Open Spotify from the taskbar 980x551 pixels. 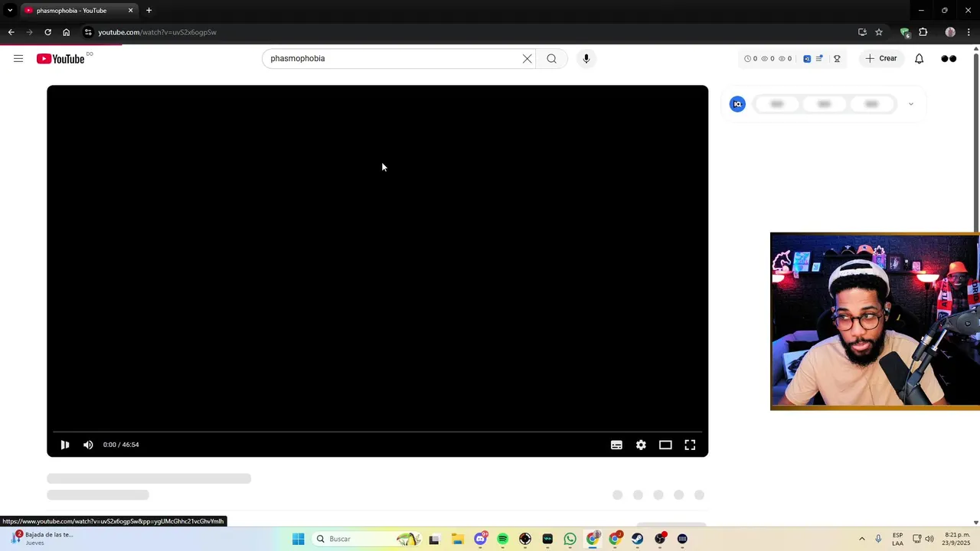click(502, 539)
